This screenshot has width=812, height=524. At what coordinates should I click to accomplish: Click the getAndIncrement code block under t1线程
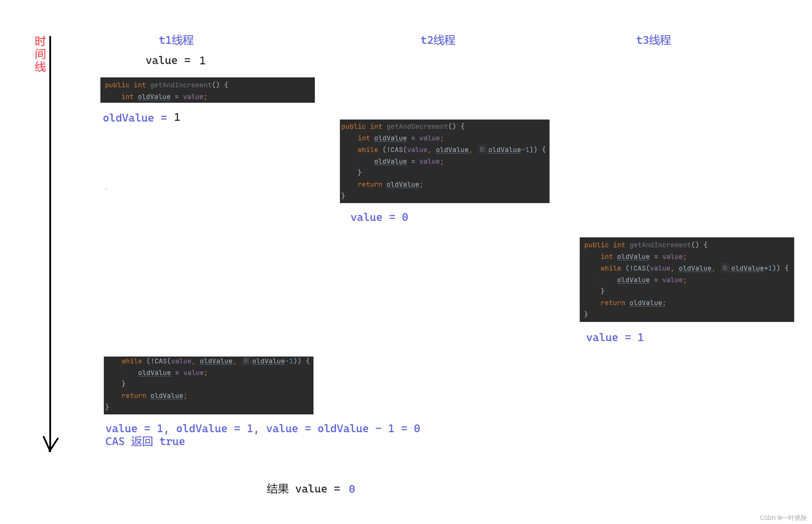click(x=207, y=90)
